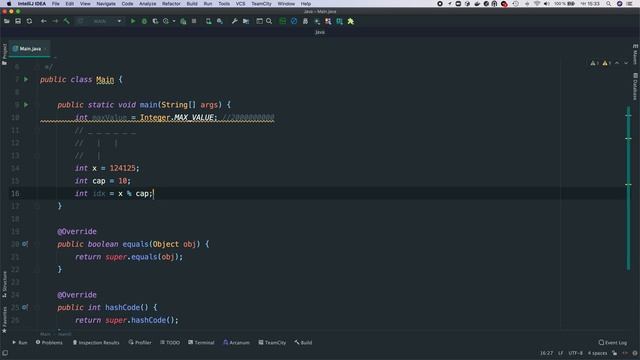
Task: Navigate forward with the right arrow
Action: point(55,21)
